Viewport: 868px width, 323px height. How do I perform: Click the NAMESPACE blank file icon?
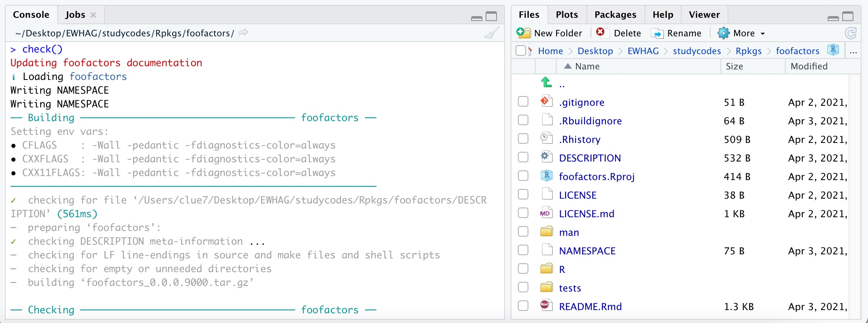tap(547, 250)
